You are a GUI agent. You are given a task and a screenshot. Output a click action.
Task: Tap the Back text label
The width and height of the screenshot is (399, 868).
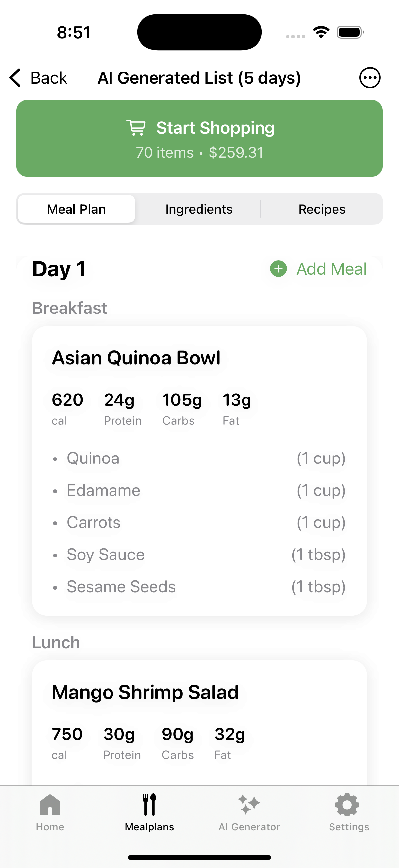(x=49, y=78)
